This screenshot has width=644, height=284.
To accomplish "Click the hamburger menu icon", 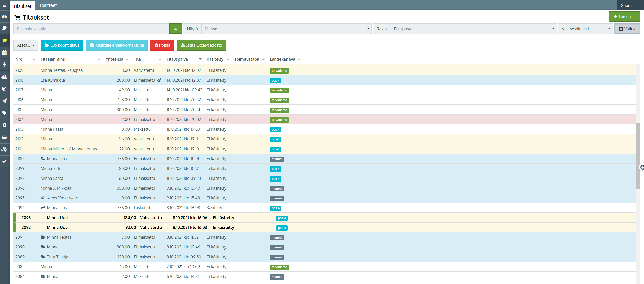I will (4, 5).
